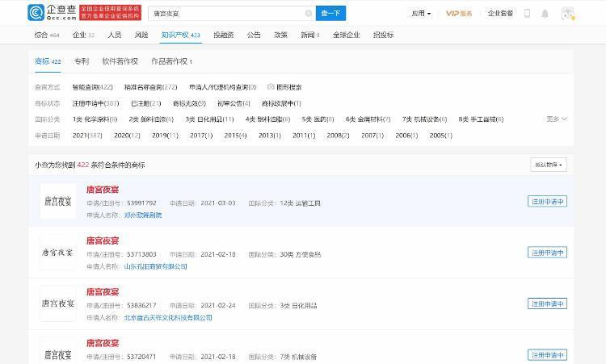Open the 默认排序 sort dropdown
Viewport: 606px width, 364px height.
549,165
